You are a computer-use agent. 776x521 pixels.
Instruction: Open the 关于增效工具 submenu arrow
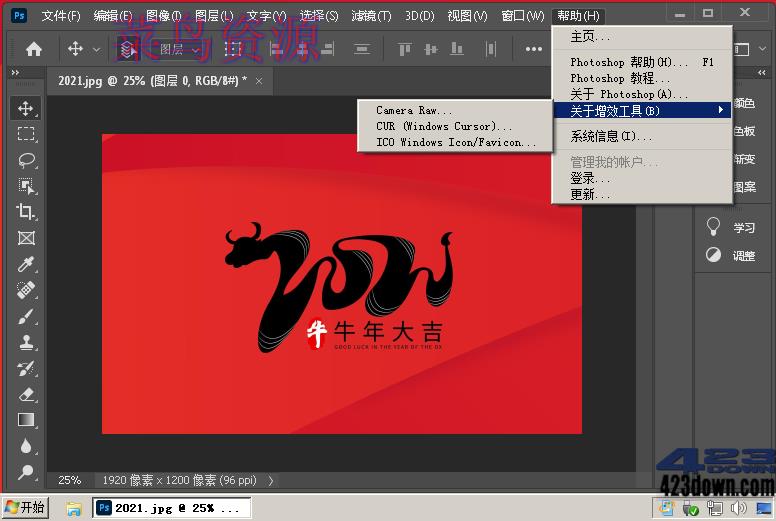[721, 110]
